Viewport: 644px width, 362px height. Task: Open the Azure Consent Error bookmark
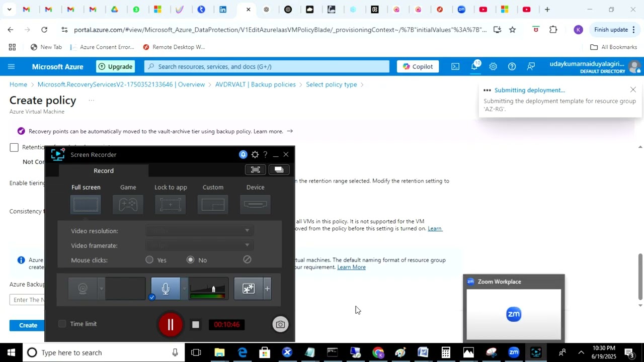click(103, 47)
